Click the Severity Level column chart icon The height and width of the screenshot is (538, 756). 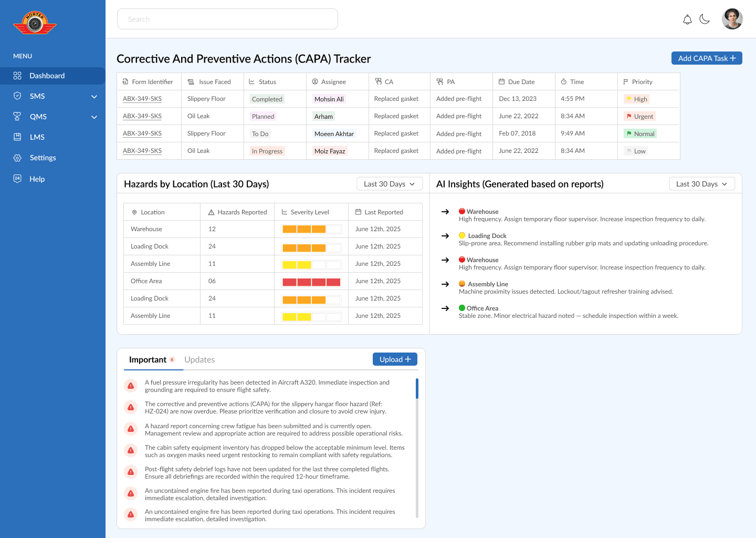(285, 212)
